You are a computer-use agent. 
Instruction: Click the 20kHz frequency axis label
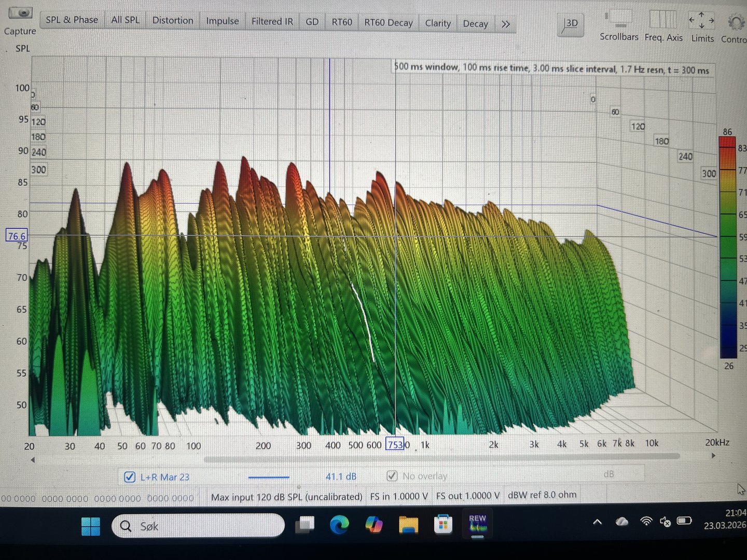tap(717, 442)
